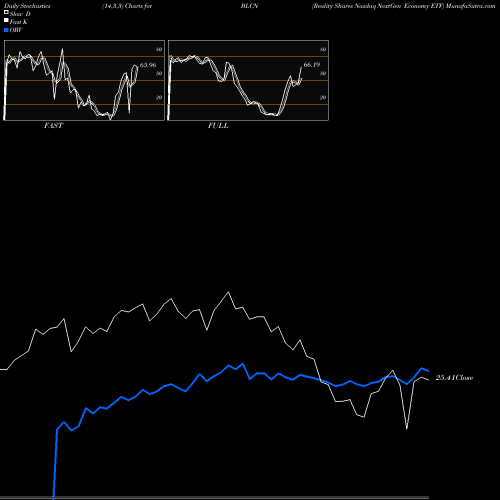Click the 'Fast K' legend text
This screenshot has height=500, width=500.
(19, 22)
